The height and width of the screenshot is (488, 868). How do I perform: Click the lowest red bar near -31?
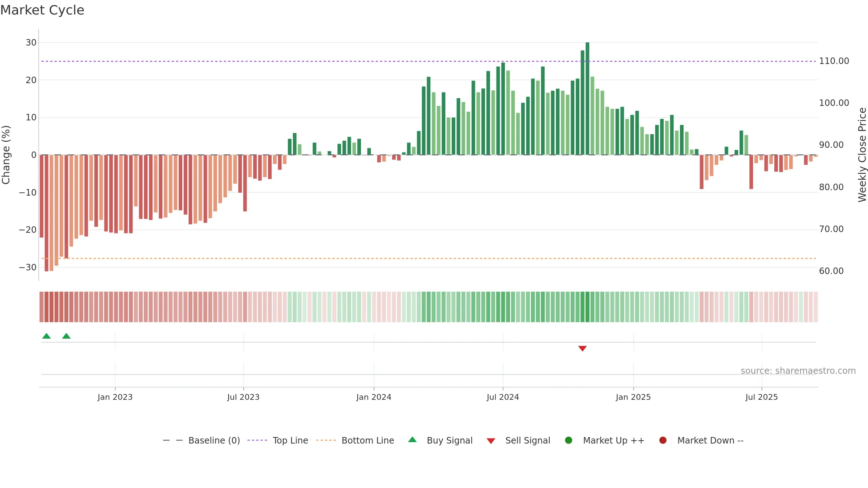(46, 213)
